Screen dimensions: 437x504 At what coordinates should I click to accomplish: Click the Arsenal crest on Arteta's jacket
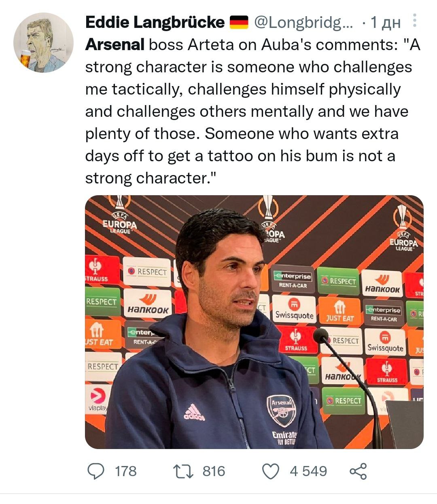[x=281, y=410]
